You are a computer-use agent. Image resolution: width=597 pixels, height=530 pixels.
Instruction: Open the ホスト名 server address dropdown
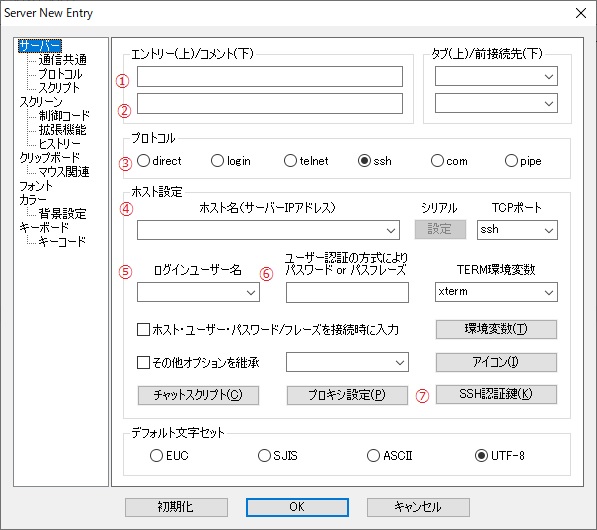point(268,230)
